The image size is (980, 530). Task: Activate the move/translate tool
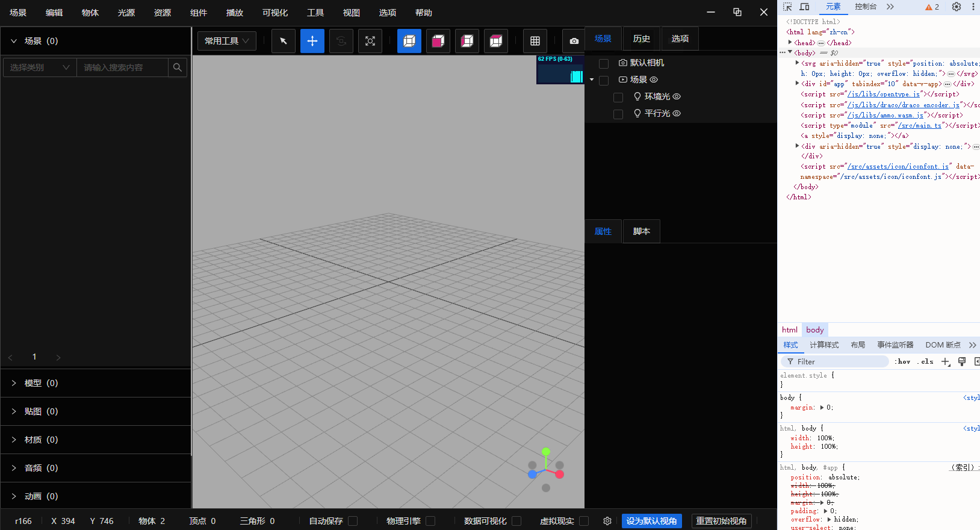(312, 41)
